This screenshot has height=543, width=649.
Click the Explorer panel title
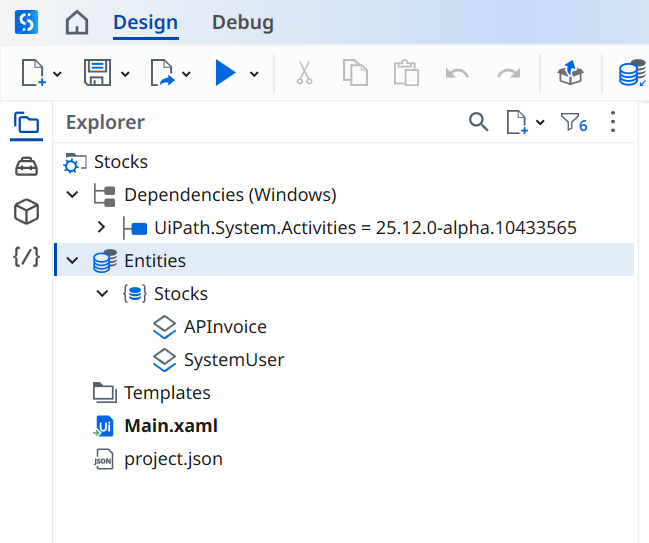[x=106, y=123]
